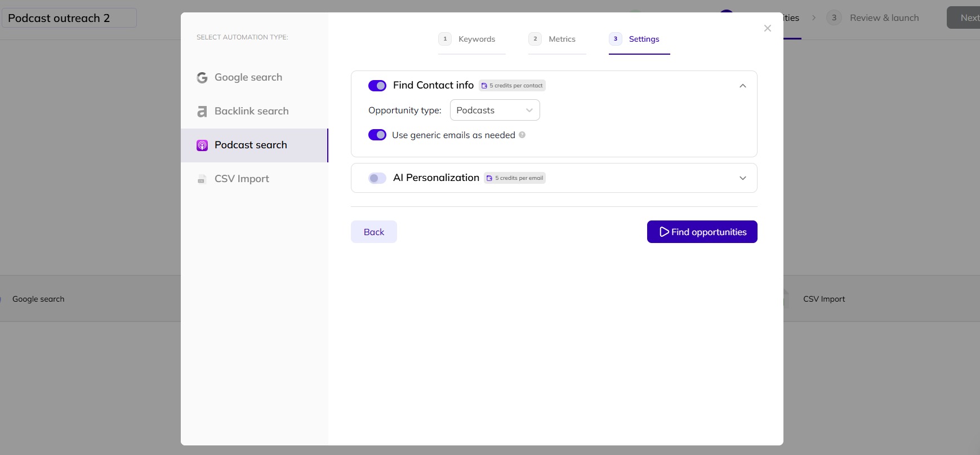980x455 pixels.
Task: Click the purple podcast icon
Action: coord(202,145)
